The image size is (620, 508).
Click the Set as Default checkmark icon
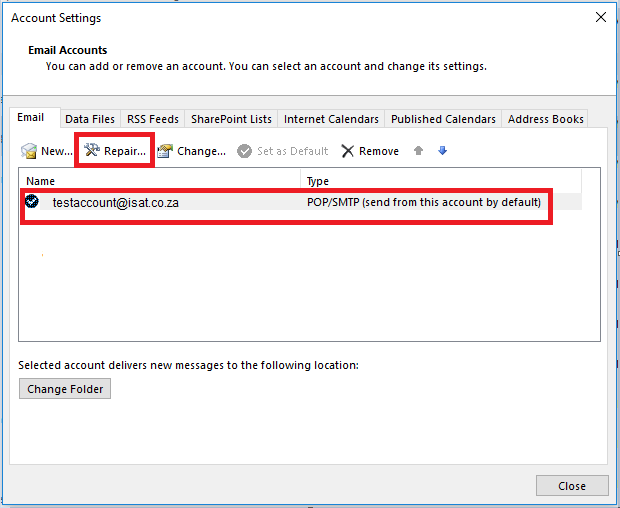245,151
